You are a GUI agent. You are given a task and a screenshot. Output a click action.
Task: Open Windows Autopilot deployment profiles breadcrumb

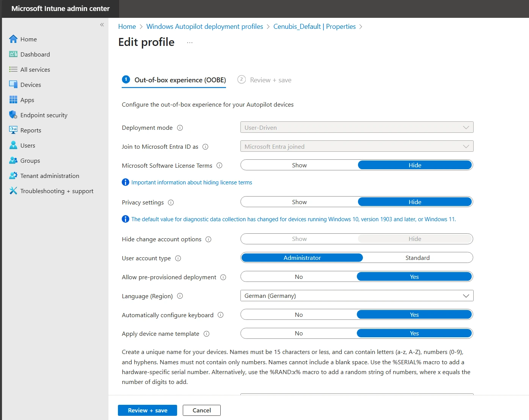(205, 27)
